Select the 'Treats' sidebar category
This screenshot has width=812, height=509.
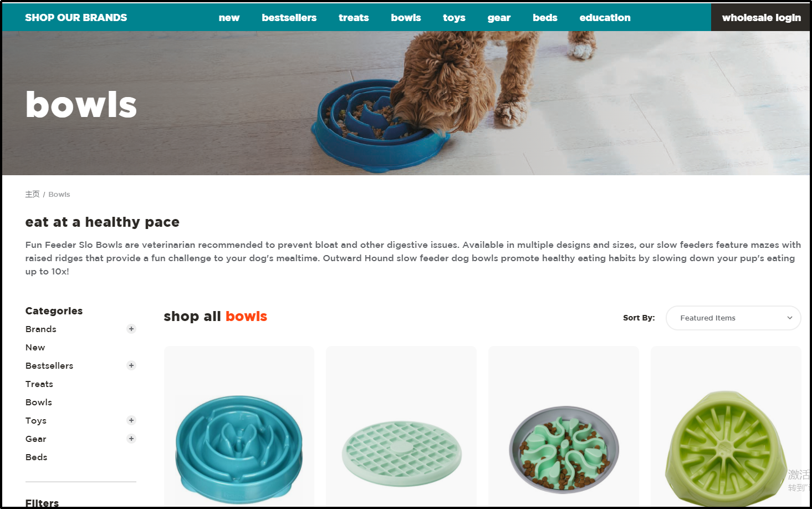(39, 384)
